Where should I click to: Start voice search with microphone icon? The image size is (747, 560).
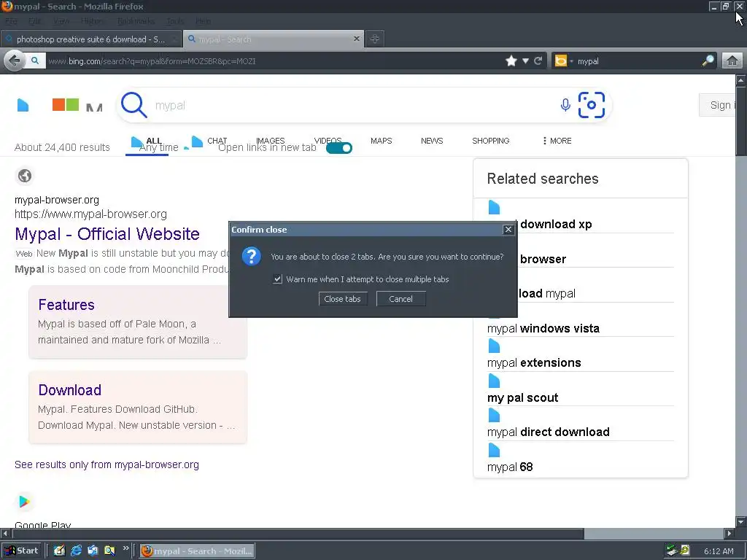click(x=565, y=105)
